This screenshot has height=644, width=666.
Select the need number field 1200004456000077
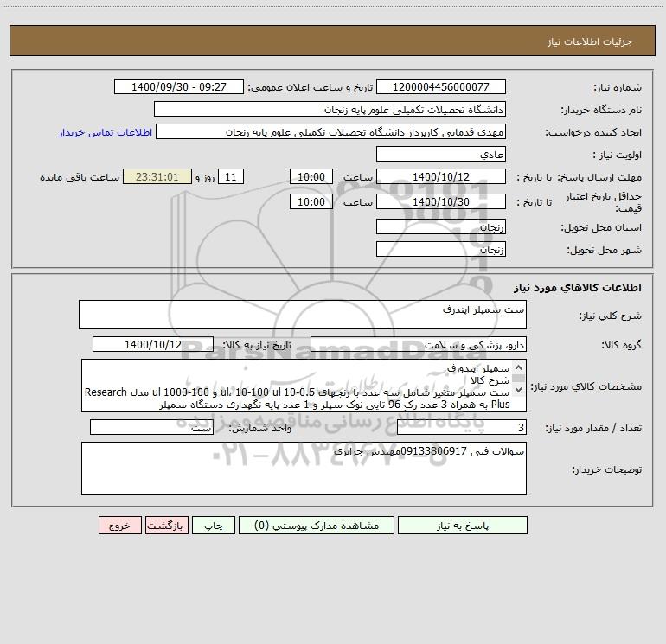441,86
